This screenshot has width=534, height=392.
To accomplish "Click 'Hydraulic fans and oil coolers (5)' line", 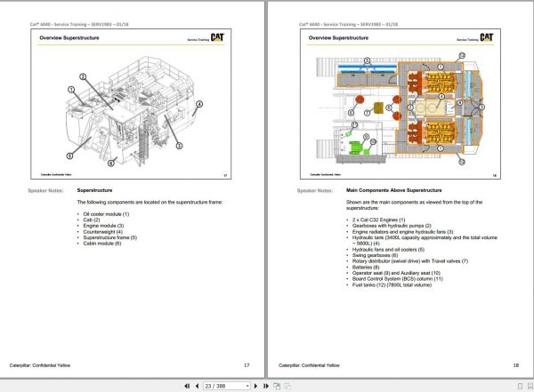I will coord(388,250).
